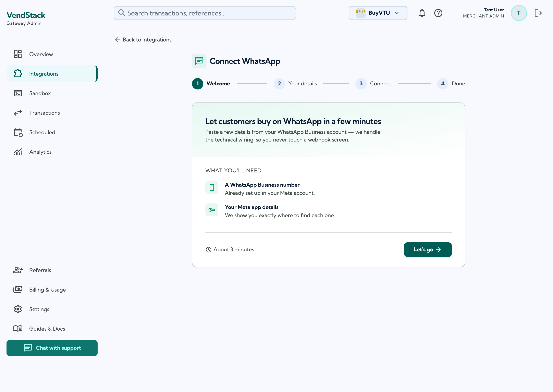Click the 'WHAT YOU'LL NEED' label
Image resolution: width=553 pixels, height=392 pixels.
(233, 170)
